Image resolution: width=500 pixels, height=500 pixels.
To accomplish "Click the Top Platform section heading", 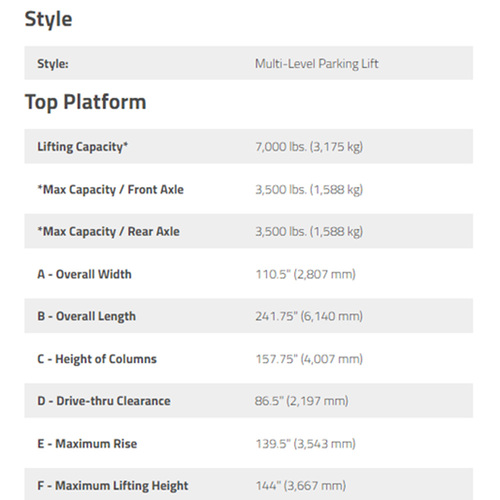I will (86, 102).
